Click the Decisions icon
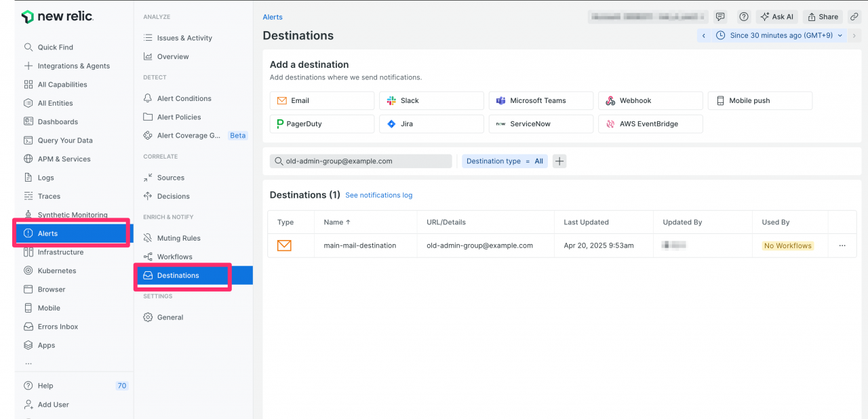The image size is (868, 419). (x=148, y=197)
